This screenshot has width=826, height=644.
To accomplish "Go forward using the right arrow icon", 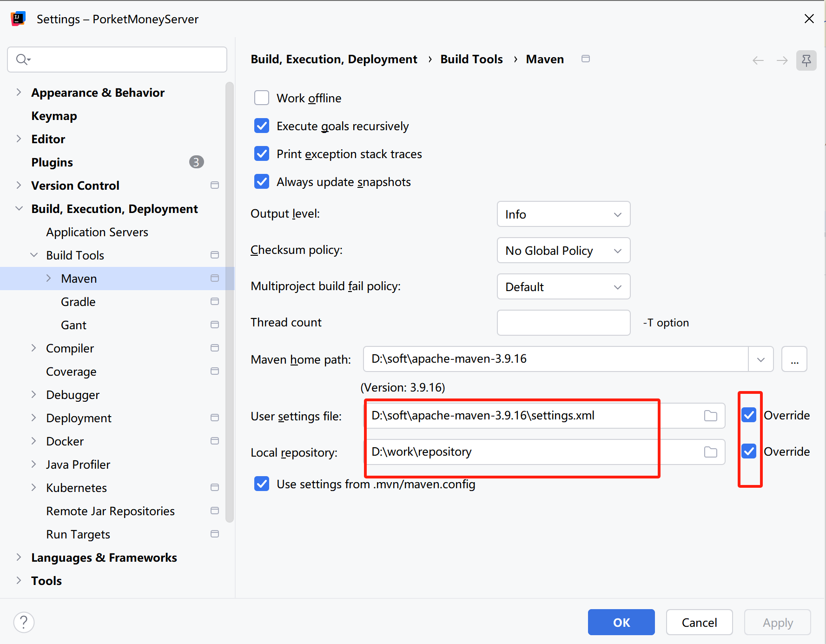I will [782, 60].
